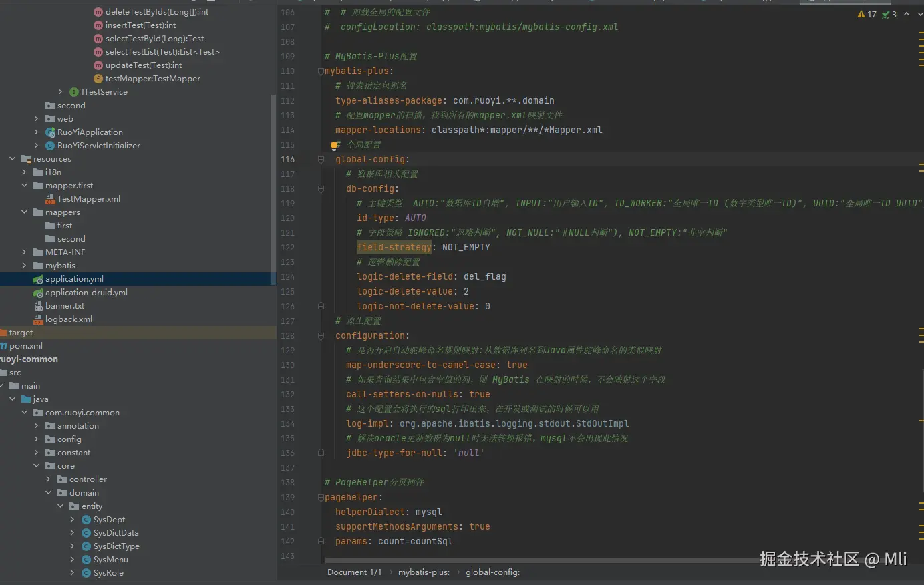
Task: Place cursor on field-strategy key in editor
Action: click(394, 248)
